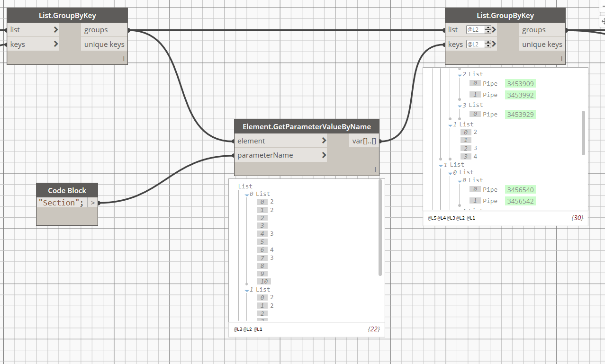Select Pipe element ID 3456542

click(x=520, y=201)
